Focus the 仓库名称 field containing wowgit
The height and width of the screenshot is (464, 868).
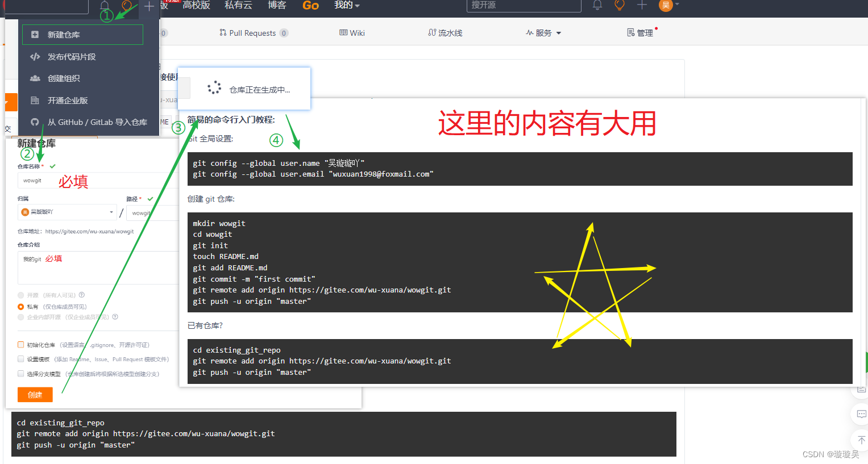pos(98,181)
